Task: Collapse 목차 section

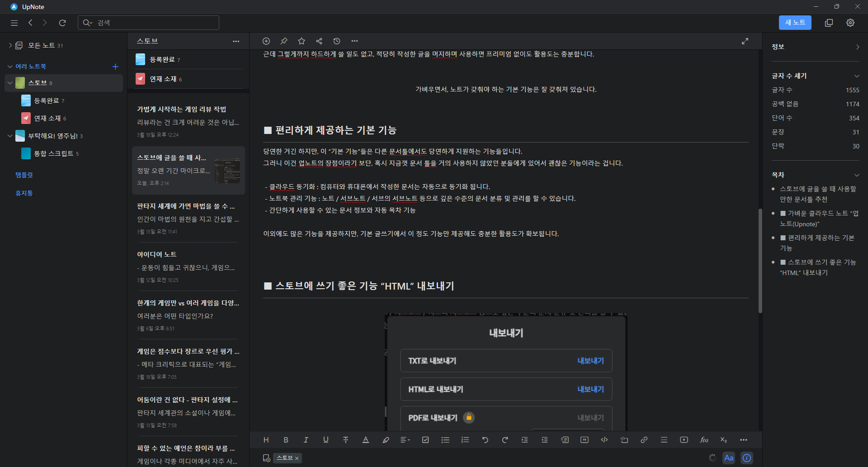Action: click(x=857, y=175)
